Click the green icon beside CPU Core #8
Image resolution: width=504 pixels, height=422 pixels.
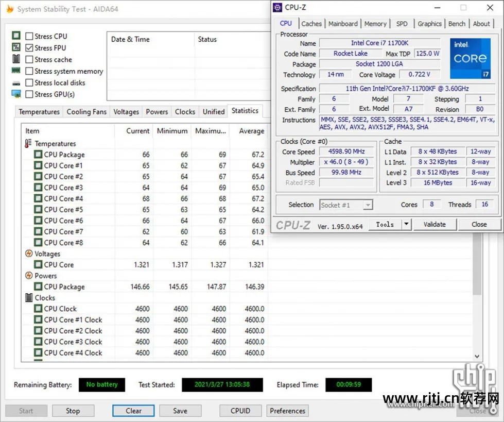tap(38, 242)
